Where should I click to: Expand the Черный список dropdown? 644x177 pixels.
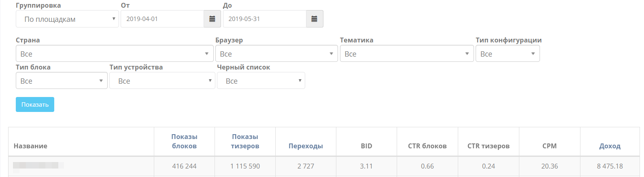(x=261, y=81)
